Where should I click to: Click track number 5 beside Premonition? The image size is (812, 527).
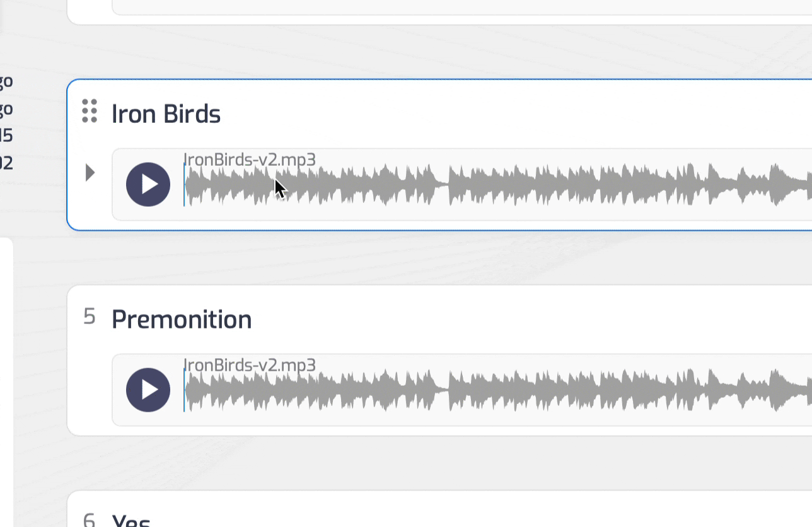point(90,316)
